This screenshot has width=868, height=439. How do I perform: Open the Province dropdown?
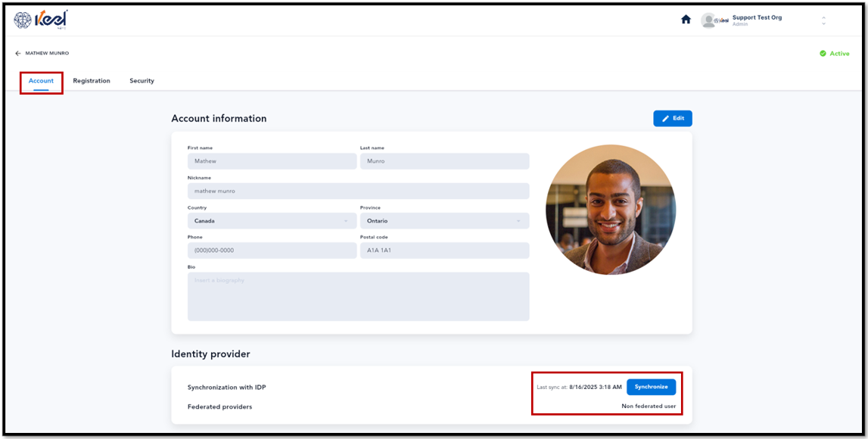(x=444, y=221)
